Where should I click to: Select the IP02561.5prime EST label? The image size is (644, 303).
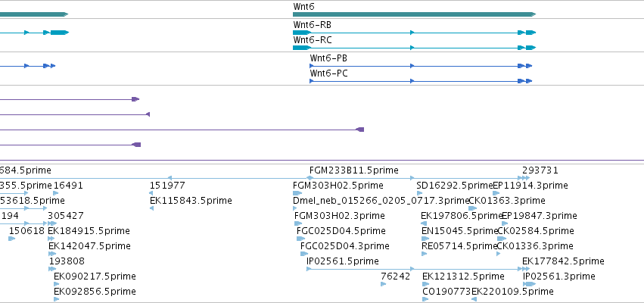[x=343, y=261]
